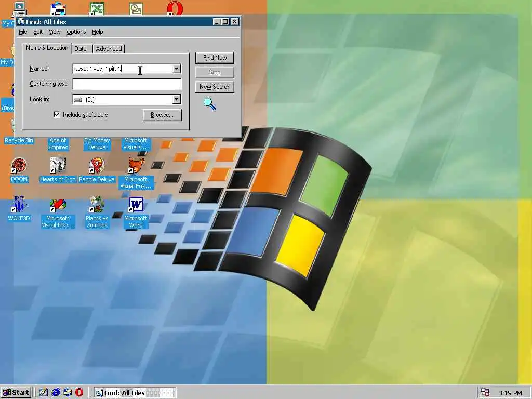Click the Find: All Files taskbar button
Image resolution: width=532 pixels, height=399 pixels.
(x=135, y=393)
